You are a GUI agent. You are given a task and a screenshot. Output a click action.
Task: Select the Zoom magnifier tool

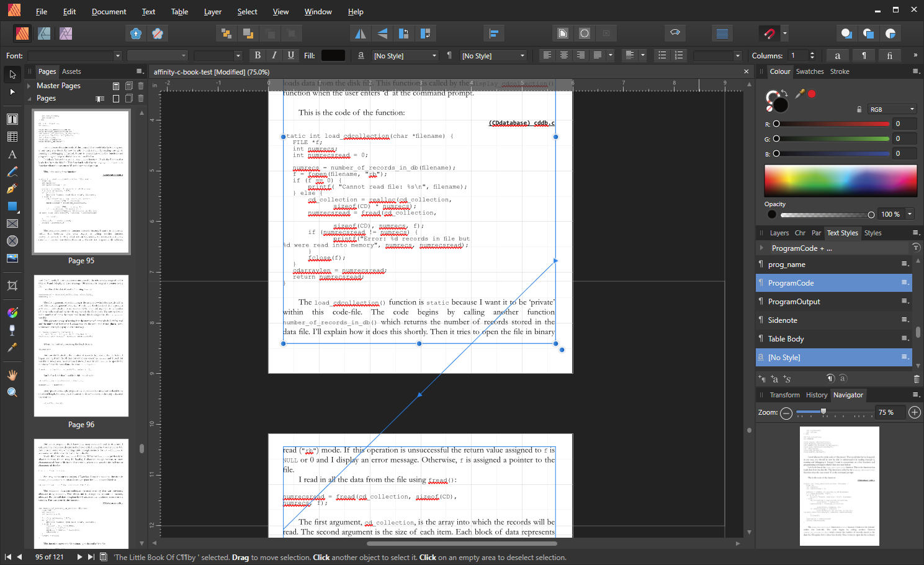pos(12,392)
